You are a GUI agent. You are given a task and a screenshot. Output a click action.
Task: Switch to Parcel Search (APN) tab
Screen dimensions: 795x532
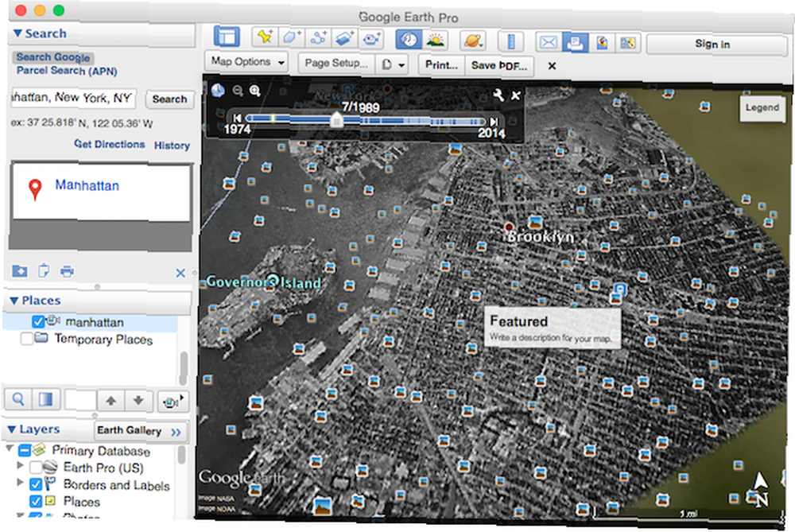pyautogui.click(x=67, y=71)
